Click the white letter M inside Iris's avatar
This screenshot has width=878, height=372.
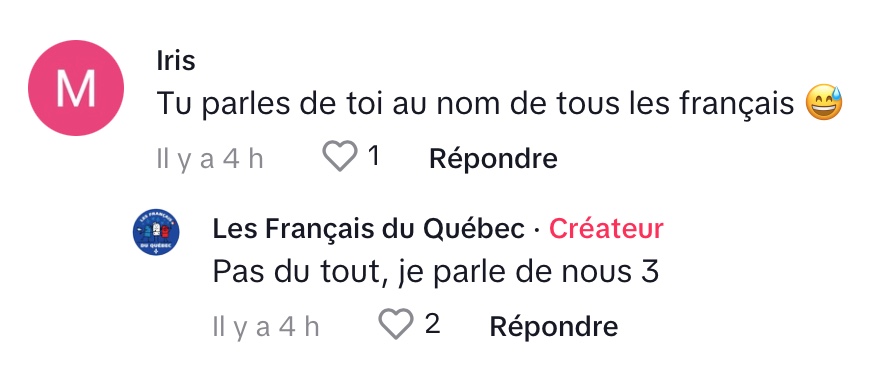(x=76, y=89)
